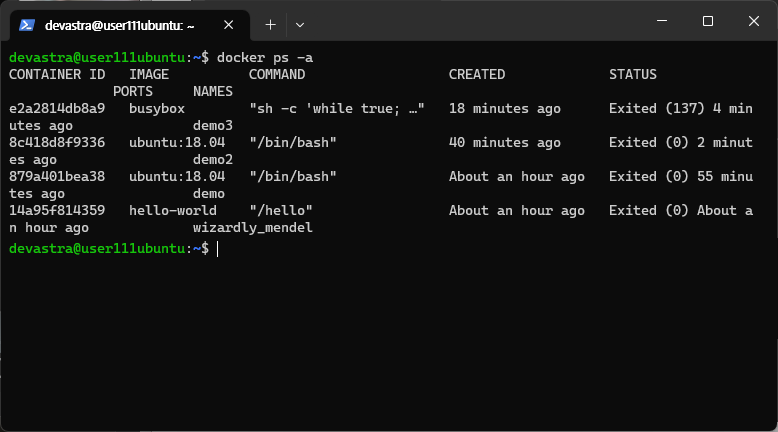
Task: Open the new tab profile dropdown chevron
Action: (300, 25)
